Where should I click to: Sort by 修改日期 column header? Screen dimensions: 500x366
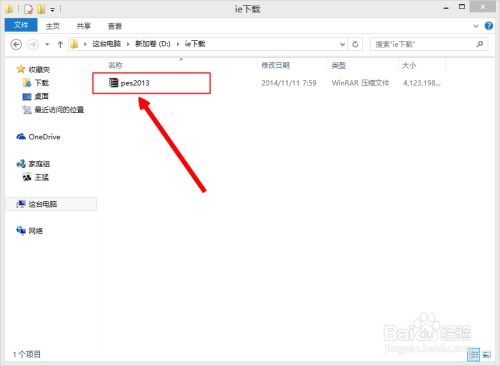pyautogui.click(x=275, y=65)
